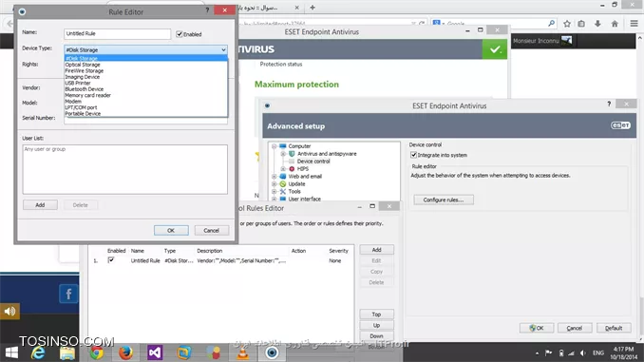The width and height of the screenshot is (644, 362).
Task: Toggle Untitled Rule enabled checkbox in rules table
Action: [111, 260]
